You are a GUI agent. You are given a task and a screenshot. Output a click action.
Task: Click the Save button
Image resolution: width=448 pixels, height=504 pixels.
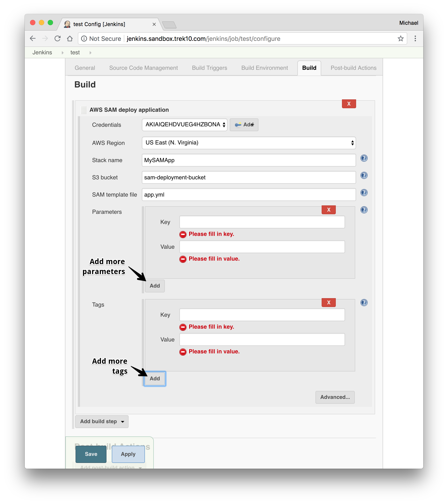(x=91, y=454)
